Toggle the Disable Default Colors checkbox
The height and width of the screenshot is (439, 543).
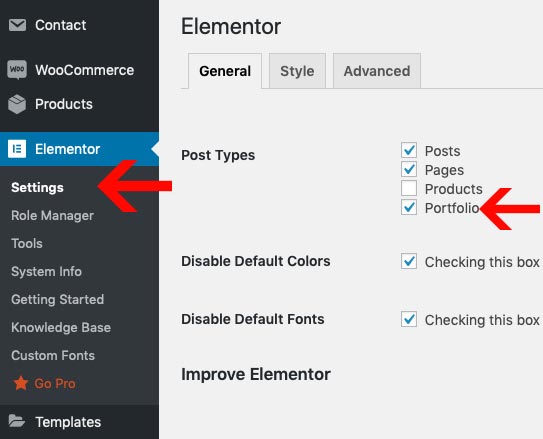409,261
